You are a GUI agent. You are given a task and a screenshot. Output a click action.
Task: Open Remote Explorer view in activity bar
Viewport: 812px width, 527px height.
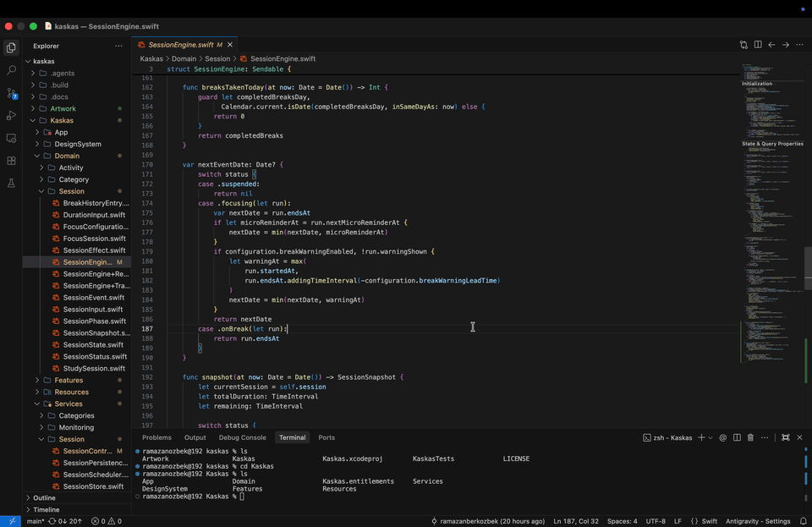tap(11, 138)
